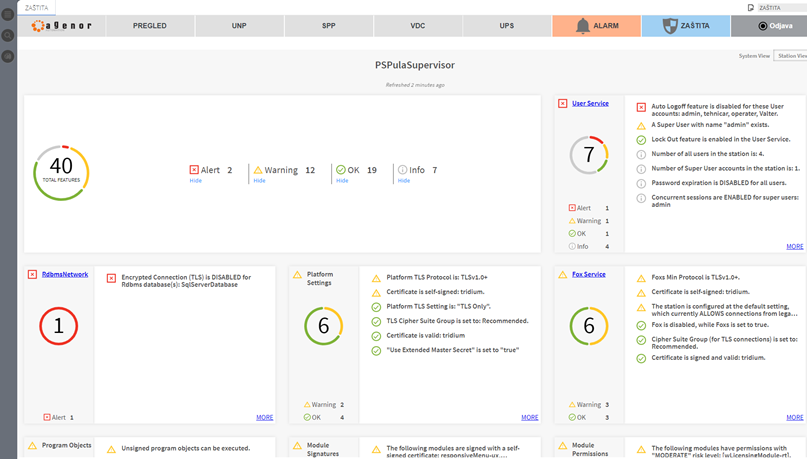807x459 pixels.
Task: Click page icon beside ZAŠTITA dropdown top right
Action: 751,8
